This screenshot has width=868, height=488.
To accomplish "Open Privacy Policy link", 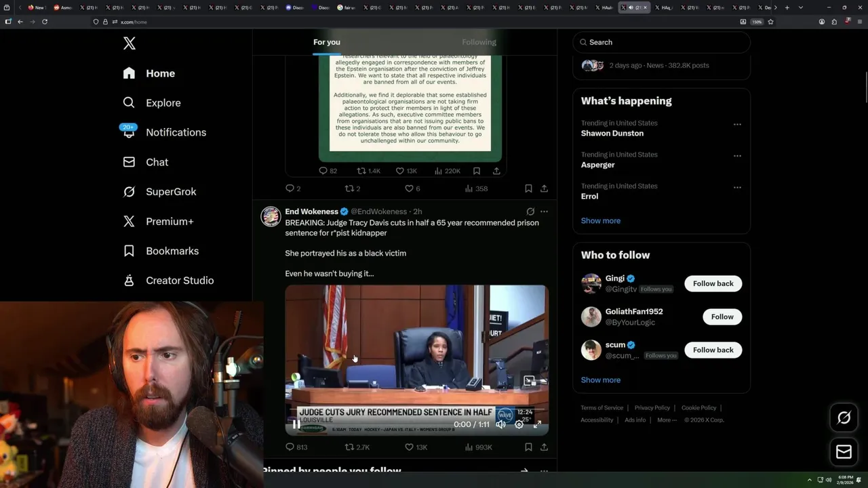I will click(x=652, y=407).
